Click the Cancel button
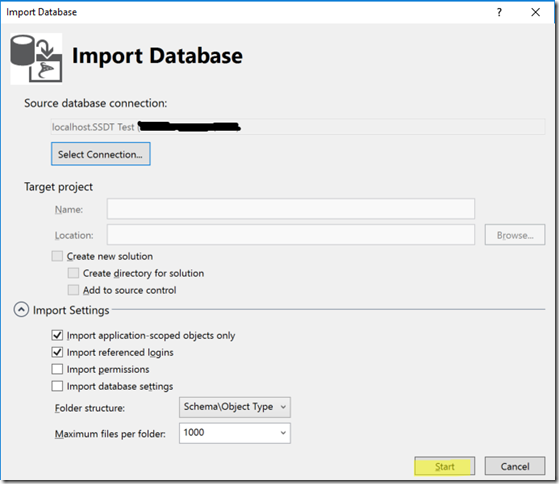The image size is (559, 484). pyautogui.click(x=515, y=466)
